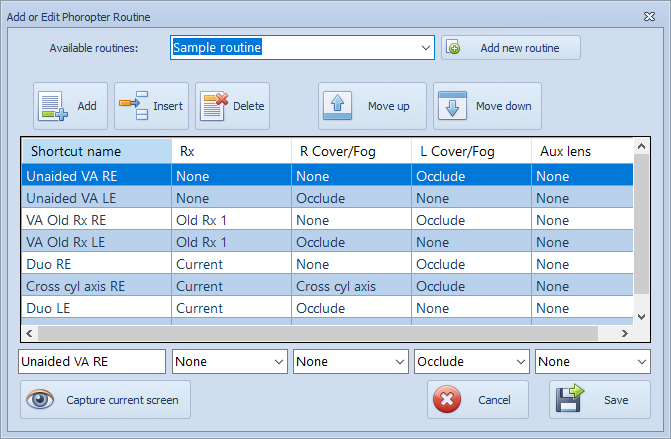The height and width of the screenshot is (439, 671).
Task: Click the shortcut name text field
Action: [92, 362]
